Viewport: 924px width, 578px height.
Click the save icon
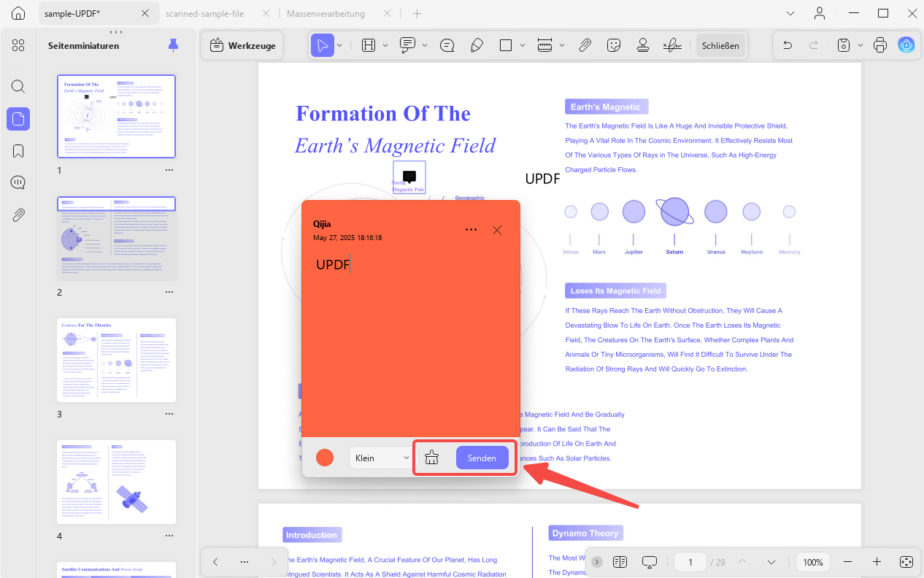click(x=844, y=45)
